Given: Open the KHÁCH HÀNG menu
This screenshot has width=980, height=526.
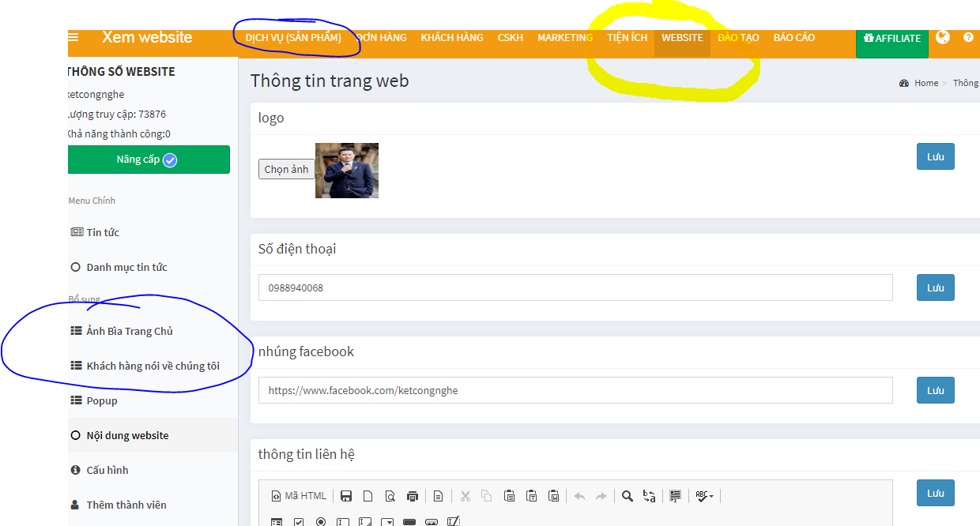Looking at the screenshot, I should (452, 38).
